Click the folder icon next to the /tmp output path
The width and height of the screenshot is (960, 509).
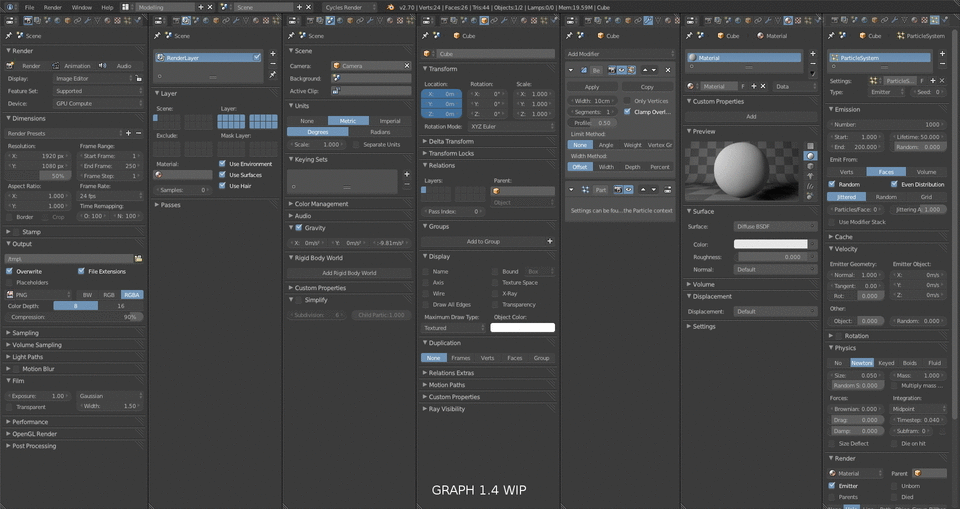tap(138, 258)
